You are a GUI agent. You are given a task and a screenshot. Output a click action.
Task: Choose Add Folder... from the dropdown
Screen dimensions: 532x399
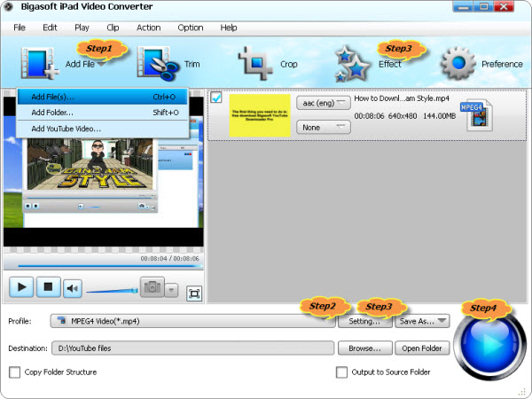pyautogui.click(x=103, y=113)
